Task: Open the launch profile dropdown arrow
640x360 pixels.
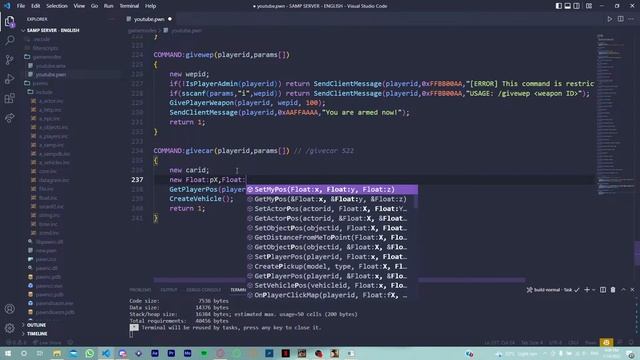Action: coord(593,289)
